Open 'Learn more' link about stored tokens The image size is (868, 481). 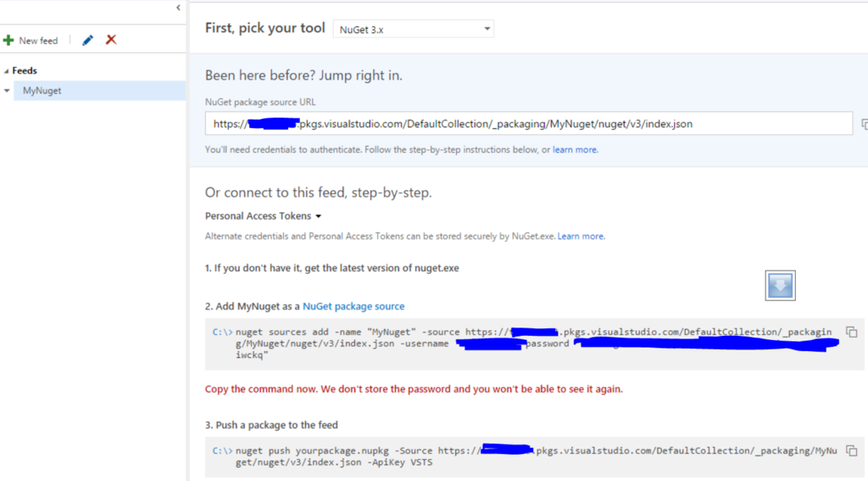coord(580,236)
